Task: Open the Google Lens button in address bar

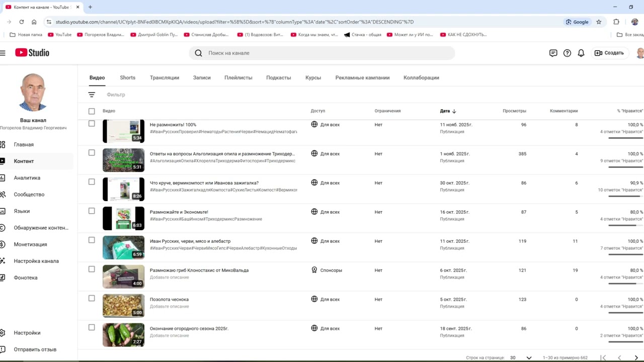Action: 577,22
